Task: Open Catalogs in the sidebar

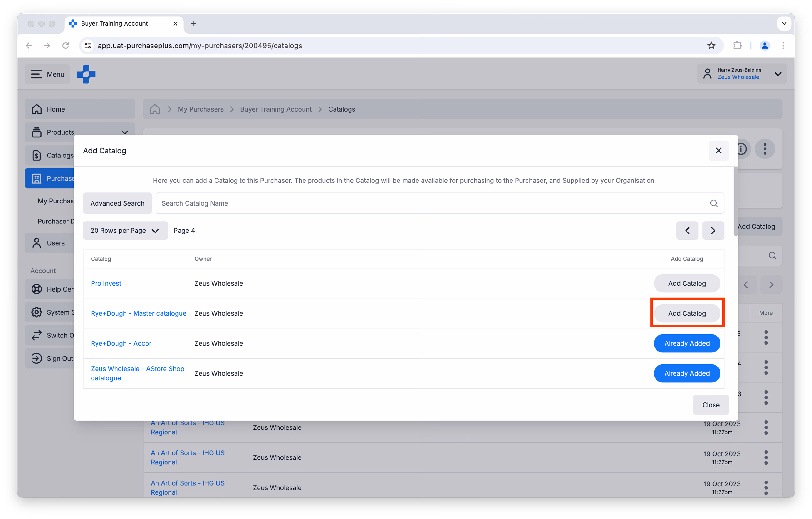Action: click(x=50, y=155)
